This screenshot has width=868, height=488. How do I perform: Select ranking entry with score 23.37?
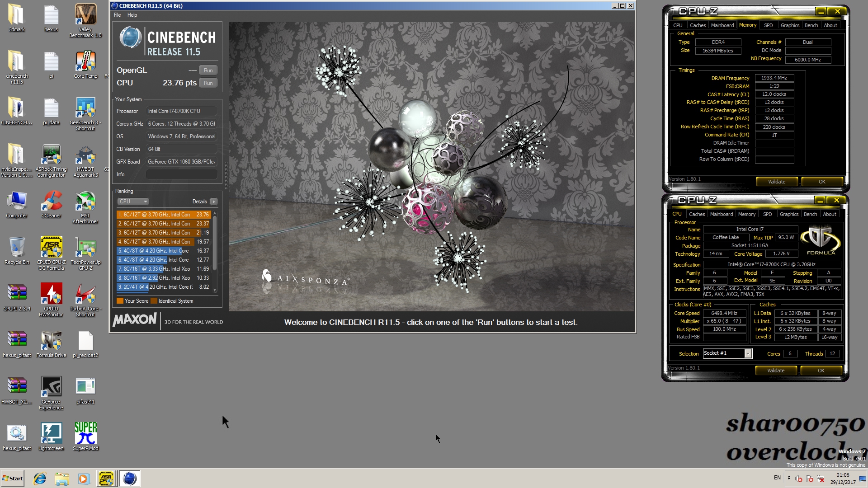[164, 224]
